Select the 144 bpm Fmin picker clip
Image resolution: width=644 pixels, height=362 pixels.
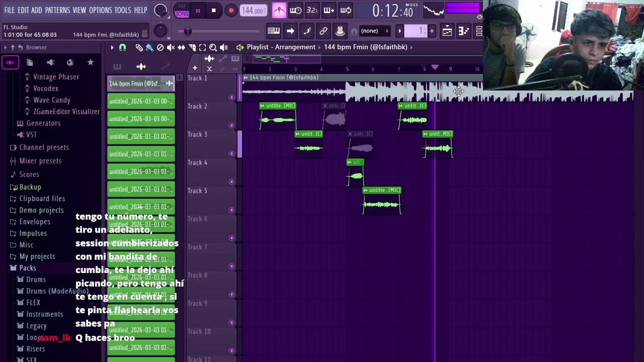(x=141, y=83)
